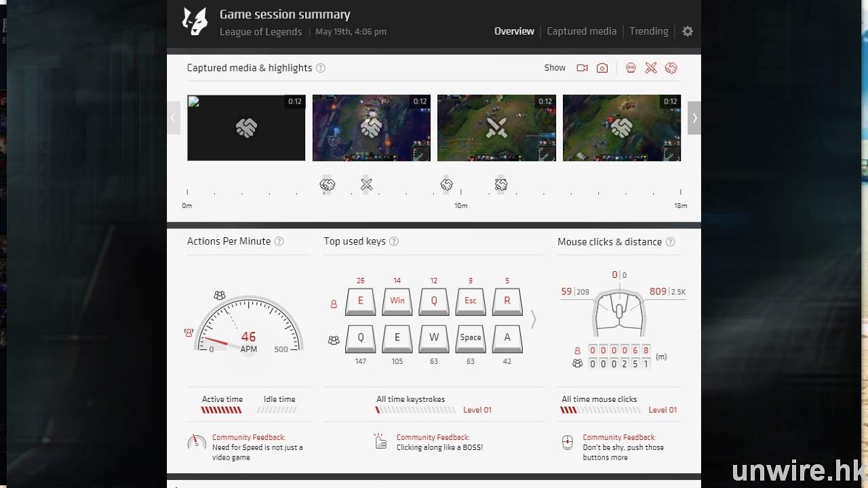Screen dimensions: 868x488
Task: Open the Trending tab
Action: click(x=648, y=31)
